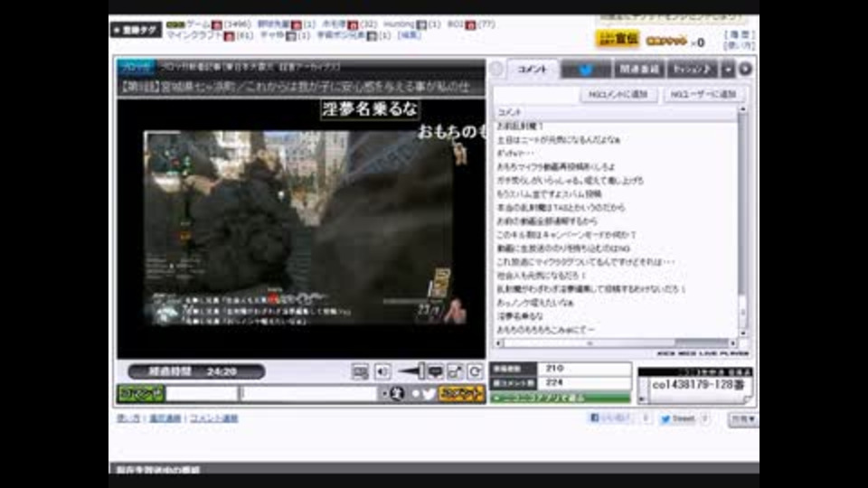
Task: Select the Twitter bird tab in the side panel
Action: 586,70
